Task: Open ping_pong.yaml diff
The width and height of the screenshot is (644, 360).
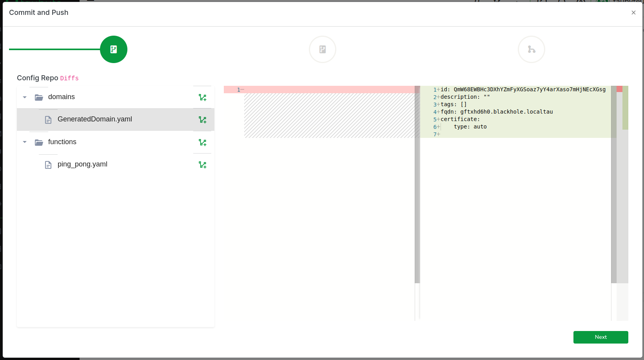Action: tap(82, 164)
